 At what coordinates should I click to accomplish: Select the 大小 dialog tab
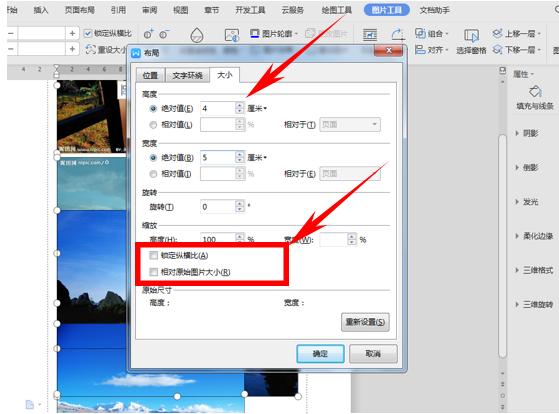[225, 75]
